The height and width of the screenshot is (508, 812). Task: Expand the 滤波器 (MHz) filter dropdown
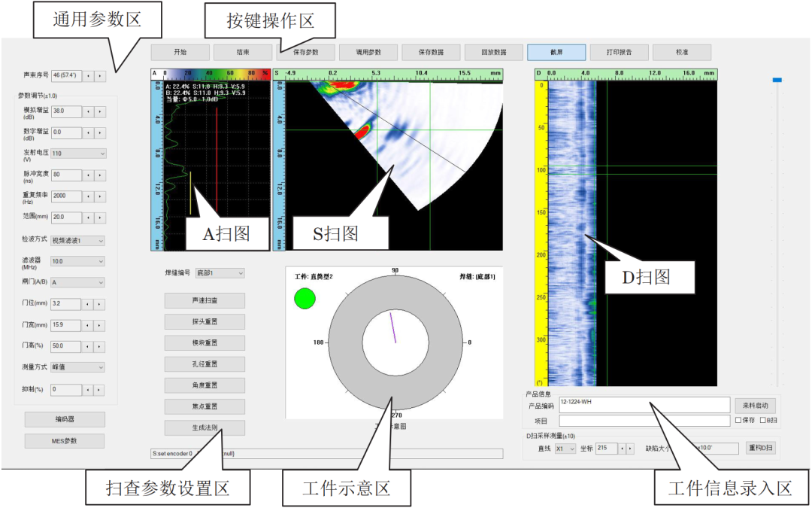(77, 261)
